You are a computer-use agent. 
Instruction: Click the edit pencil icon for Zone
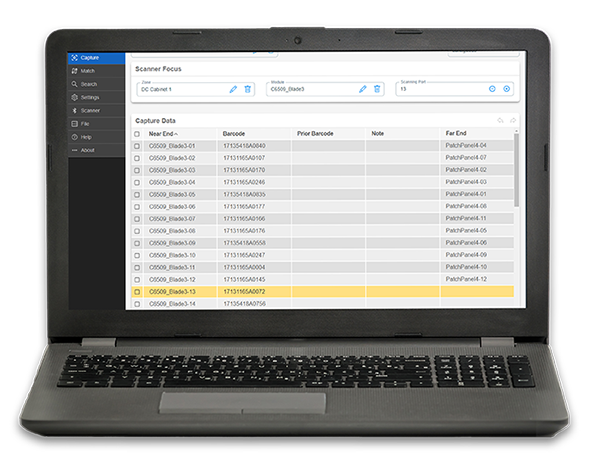[x=233, y=89]
